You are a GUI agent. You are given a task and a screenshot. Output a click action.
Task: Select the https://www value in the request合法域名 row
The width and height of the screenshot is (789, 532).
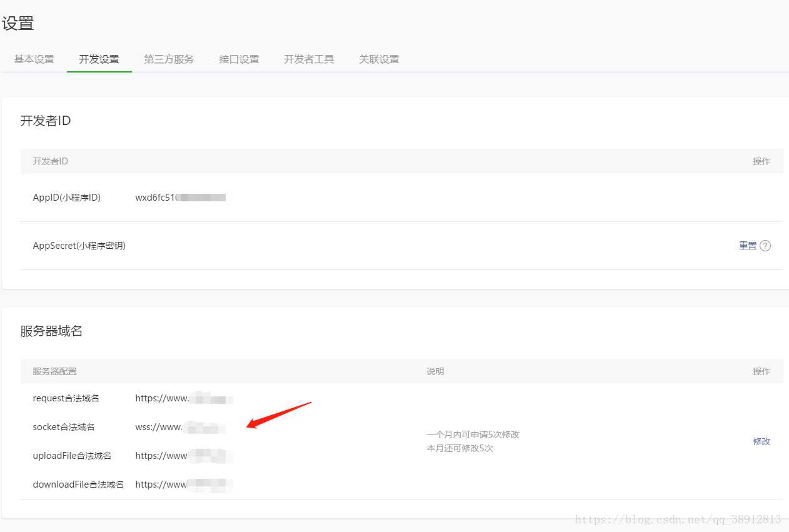point(184,398)
